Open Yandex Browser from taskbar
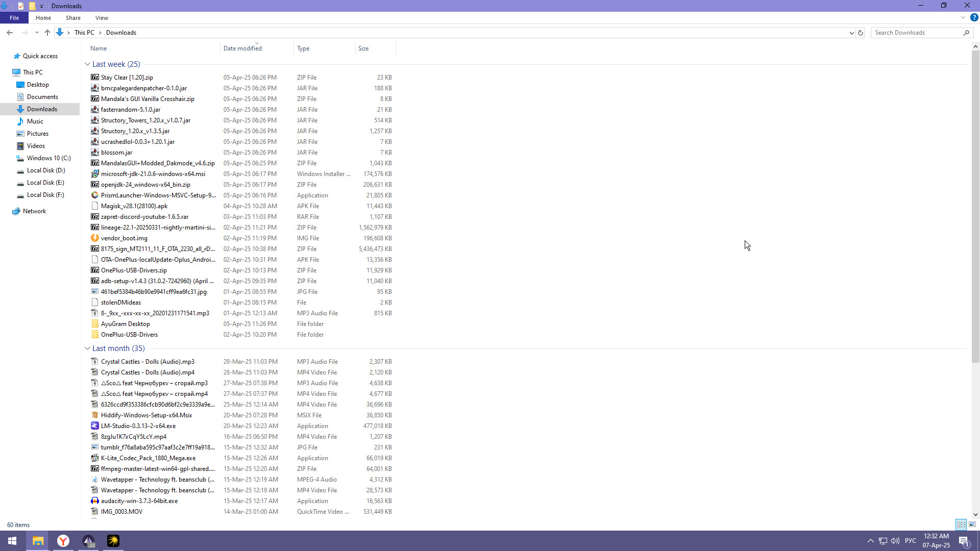The image size is (980, 551). coord(63,541)
